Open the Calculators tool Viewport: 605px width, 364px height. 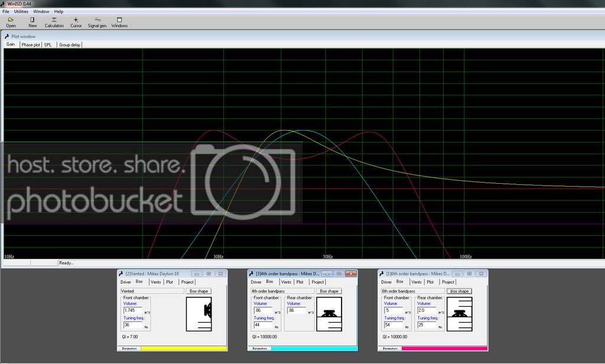tap(54, 22)
